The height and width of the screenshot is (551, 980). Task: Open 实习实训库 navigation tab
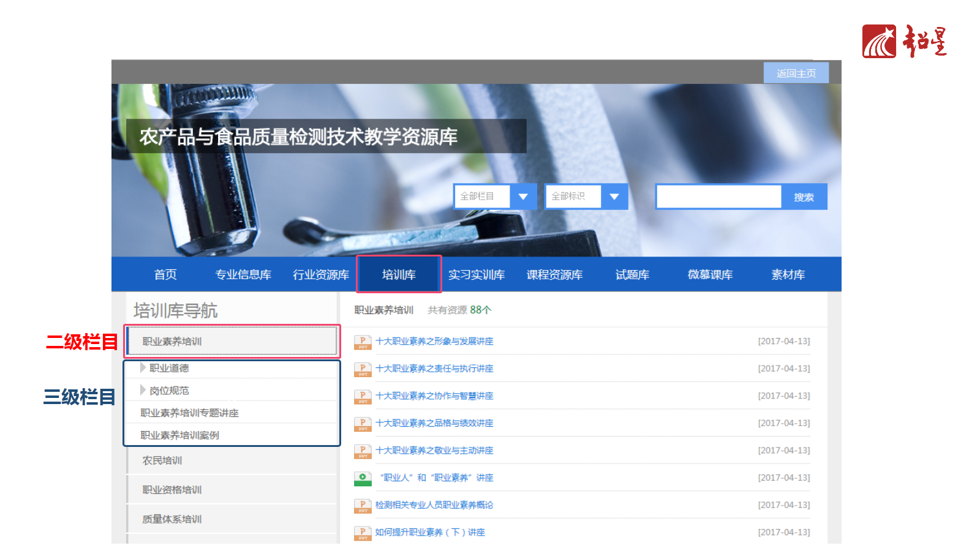coord(477,275)
